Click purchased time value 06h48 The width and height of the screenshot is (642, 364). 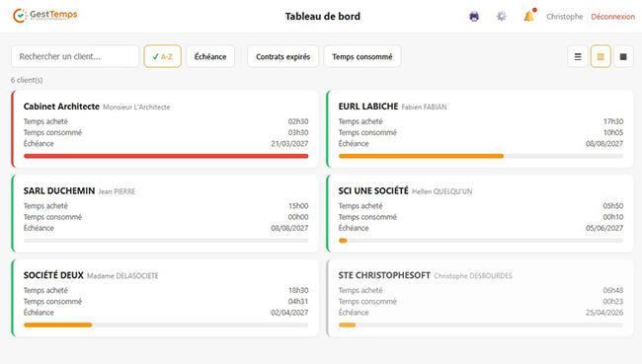(613, 290)
